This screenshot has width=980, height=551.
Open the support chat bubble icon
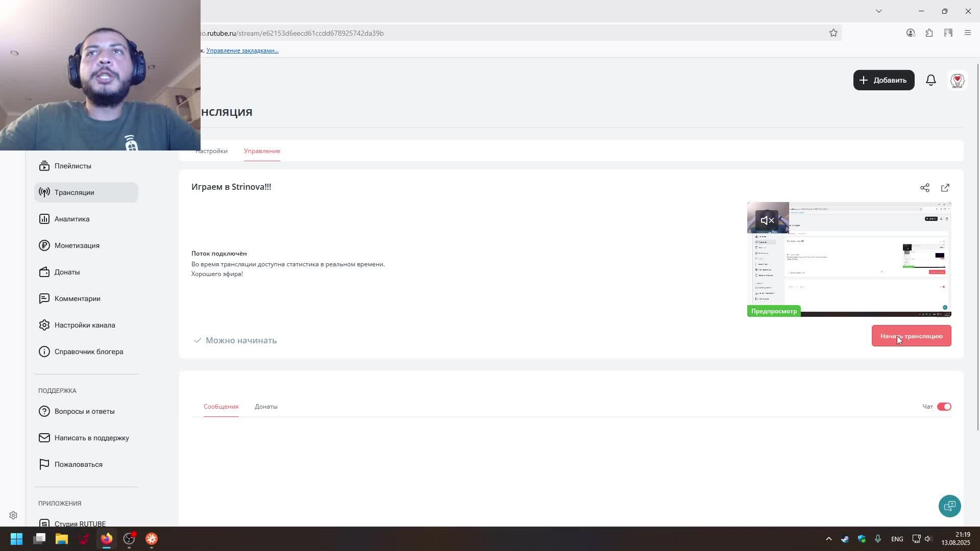pos(949,506)
